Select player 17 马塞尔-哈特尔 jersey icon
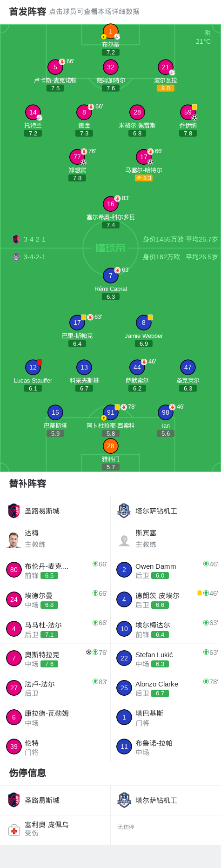The image size is (221, 868). coord(144,157)
